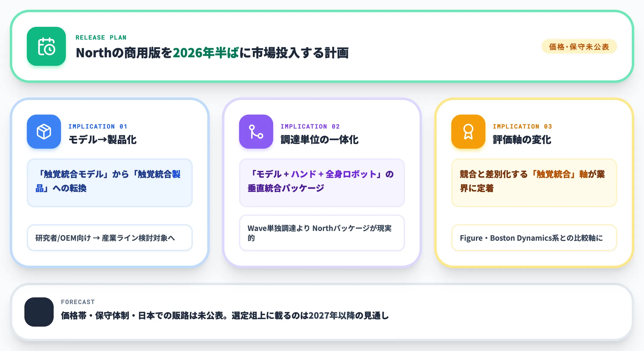Screen dimensions: 644x351
Task: Click the green calendar-clock Release Plan icon
Action: click(46, 46)
